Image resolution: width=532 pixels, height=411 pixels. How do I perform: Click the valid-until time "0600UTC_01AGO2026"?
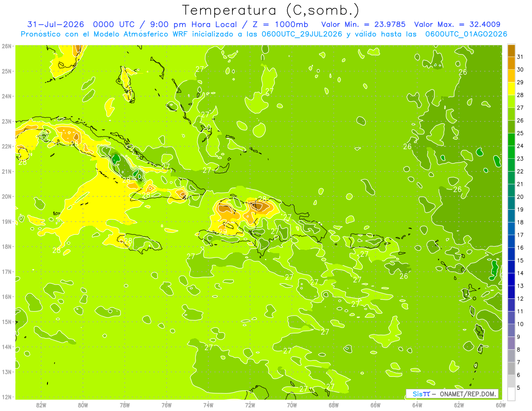466,34
